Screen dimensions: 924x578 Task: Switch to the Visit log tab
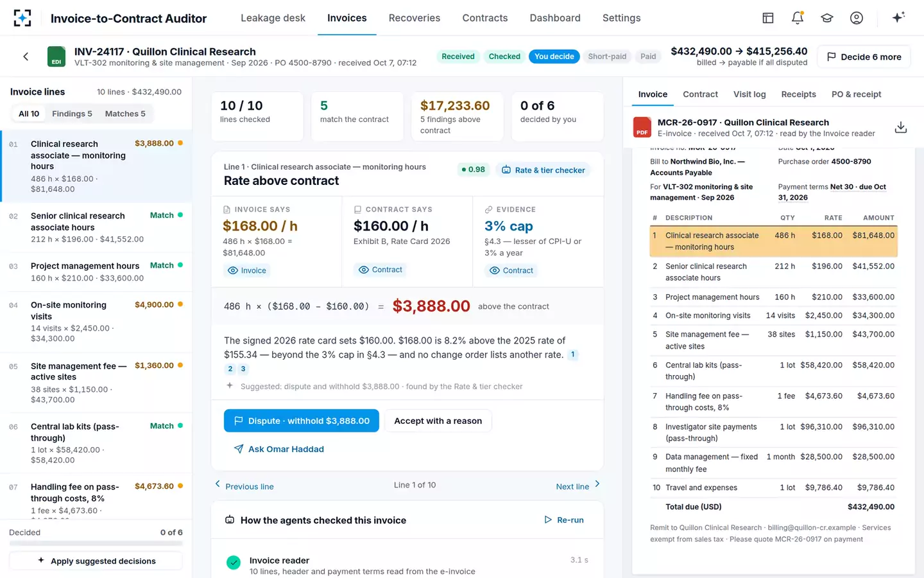coord(749,94)
